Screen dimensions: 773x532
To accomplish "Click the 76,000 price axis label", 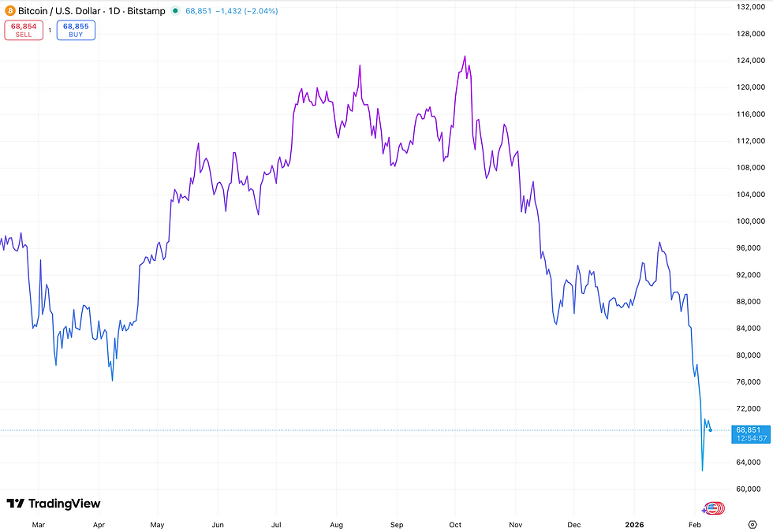I will coord(750,382).
